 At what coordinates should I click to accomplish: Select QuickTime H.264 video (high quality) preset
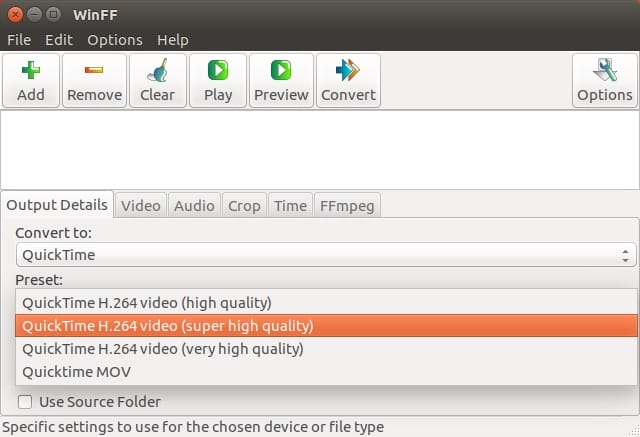click(326, 303)
